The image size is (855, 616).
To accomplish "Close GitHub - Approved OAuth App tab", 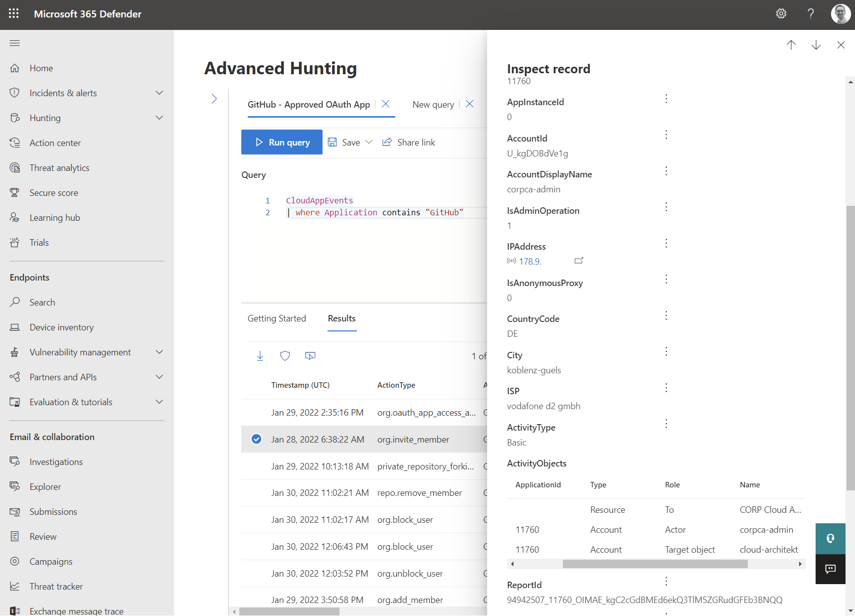I will [x=386, y=104].
